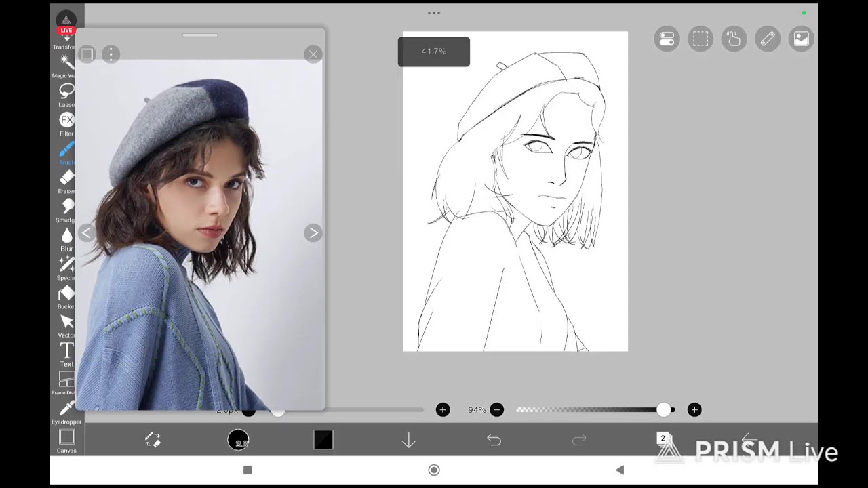Tap the Android home button
Viewport: 868px width, 488px height.
(434, 470)
